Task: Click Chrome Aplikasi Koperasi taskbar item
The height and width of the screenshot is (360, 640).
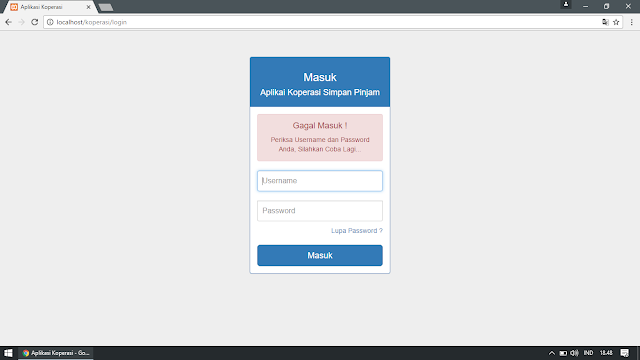Action: point(56,353)
